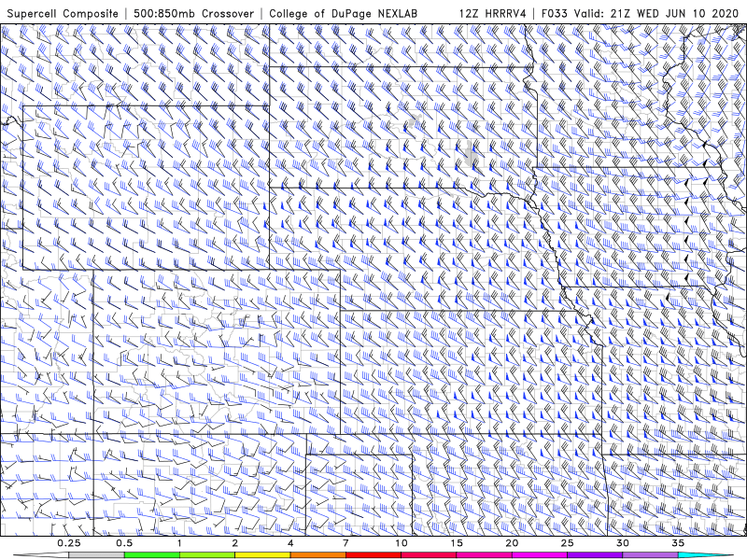Select the red color bar segment
Image resolution: width=747 pixels, height=560 pixels.
(x=373, y=555)
